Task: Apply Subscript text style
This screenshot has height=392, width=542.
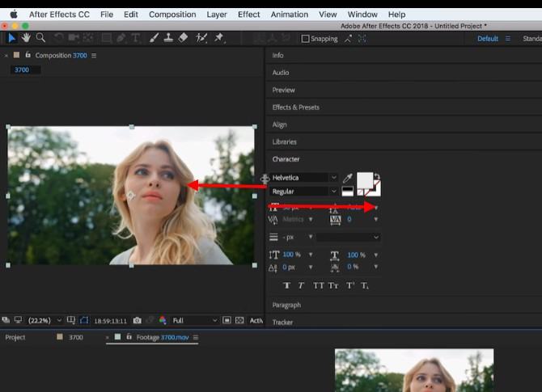Action: pos(365,285)
